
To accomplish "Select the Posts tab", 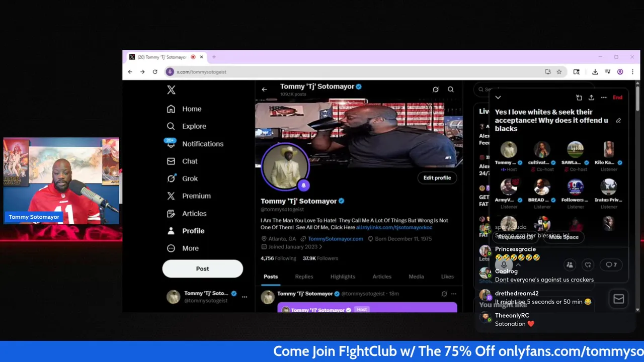I will tap(271, 277).
